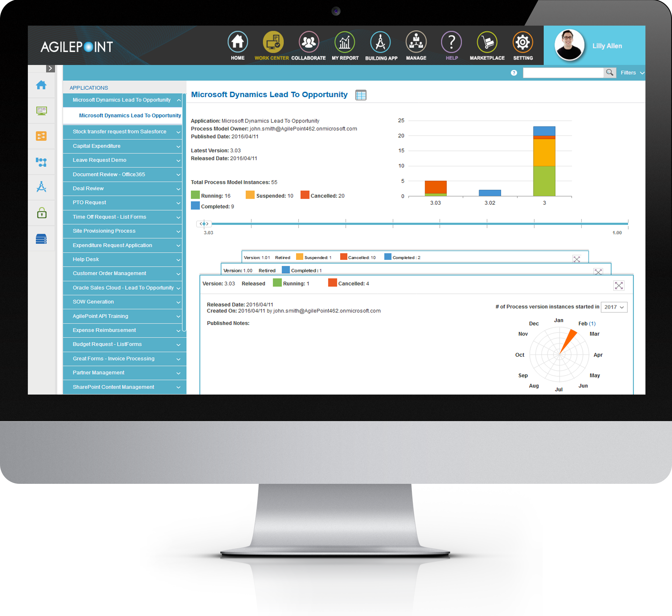Click Filters dropdown in top search bar
This screenshot has width=672, height=616.
[x=632, y=73]
